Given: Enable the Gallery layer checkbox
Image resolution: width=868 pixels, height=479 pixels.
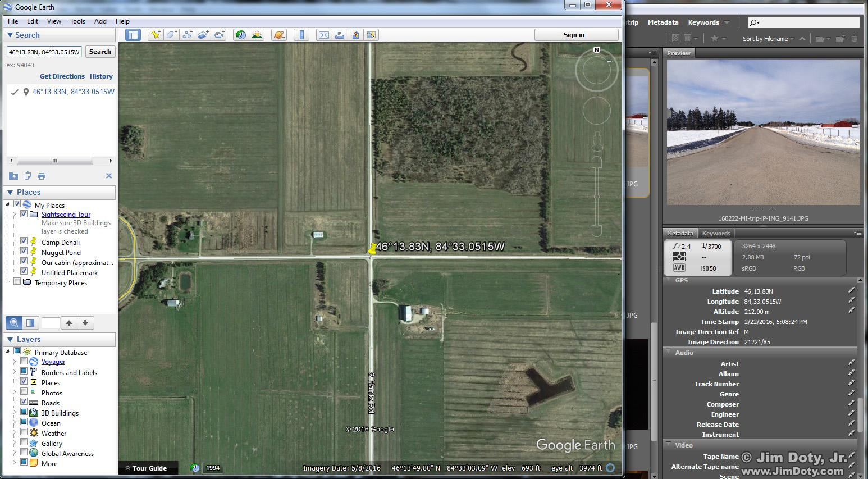Looking at the screenshot, I should click(24, 442).
